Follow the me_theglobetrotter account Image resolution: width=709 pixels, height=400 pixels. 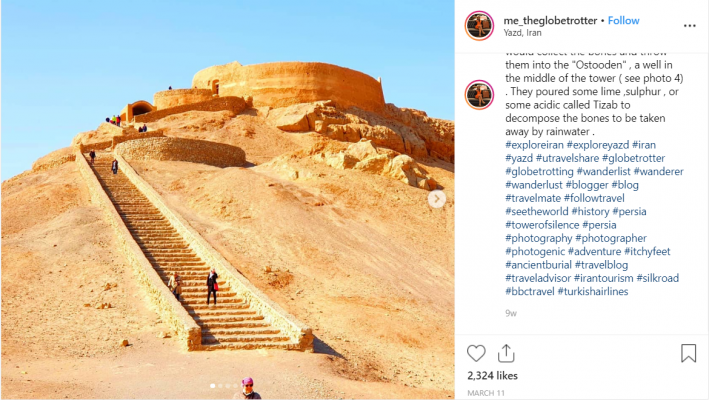pyautogui.click(x=623, y=20)
